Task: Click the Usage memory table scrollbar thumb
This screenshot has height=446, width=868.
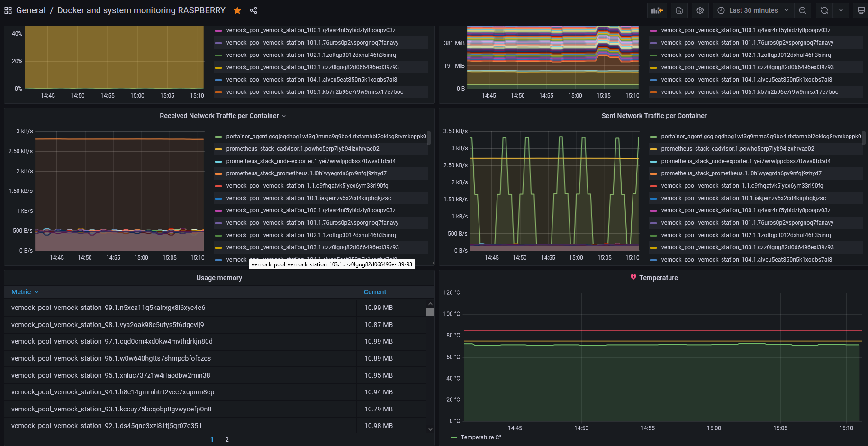Action: 430,312
